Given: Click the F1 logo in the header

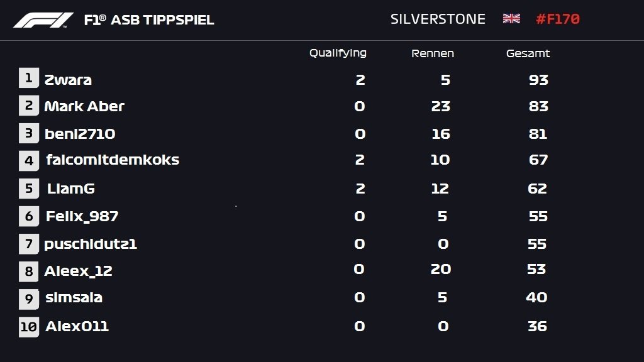Looking at the screenshot, I should (43, 20).
